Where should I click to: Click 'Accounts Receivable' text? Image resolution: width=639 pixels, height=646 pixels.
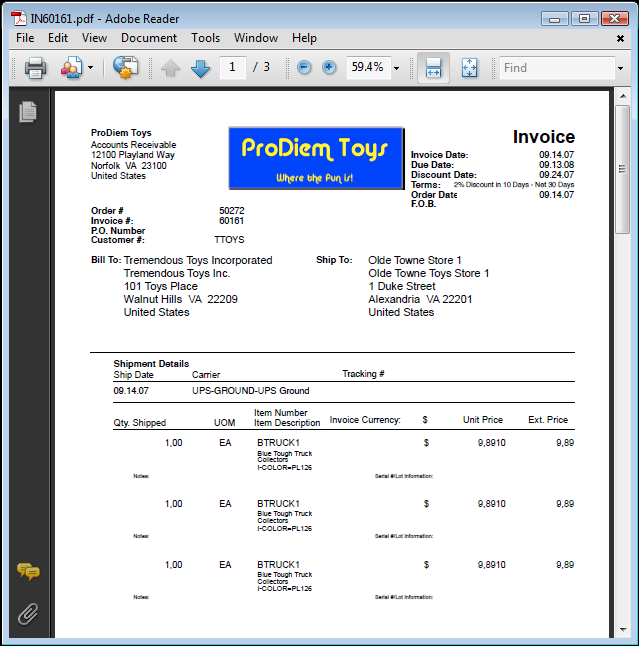133,145
